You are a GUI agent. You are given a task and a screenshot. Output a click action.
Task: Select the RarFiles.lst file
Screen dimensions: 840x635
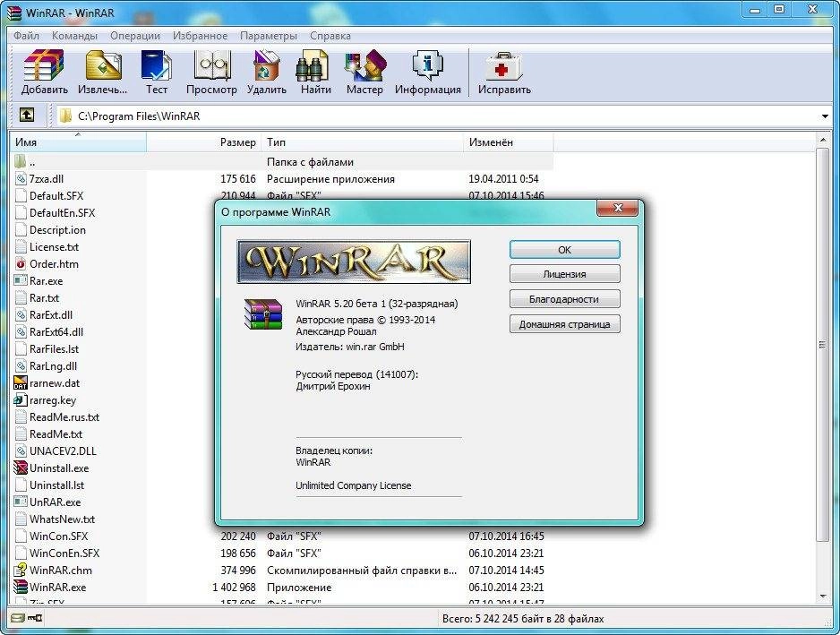click(54, 349)
